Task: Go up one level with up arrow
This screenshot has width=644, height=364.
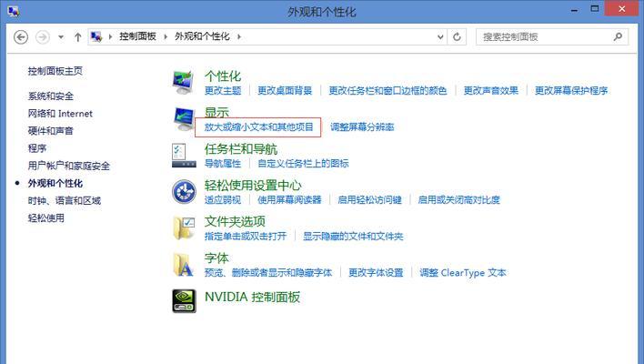Action: pos(77,37)
